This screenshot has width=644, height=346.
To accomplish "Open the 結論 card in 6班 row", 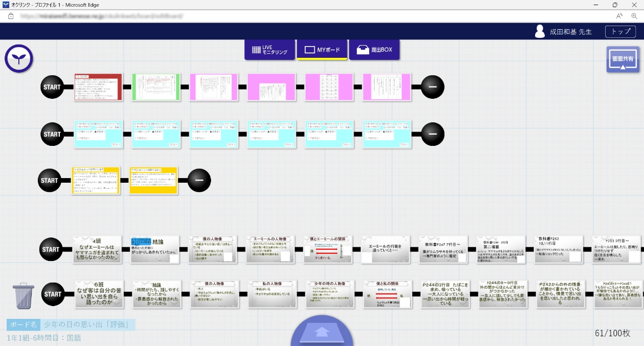I will coord(157,294).
